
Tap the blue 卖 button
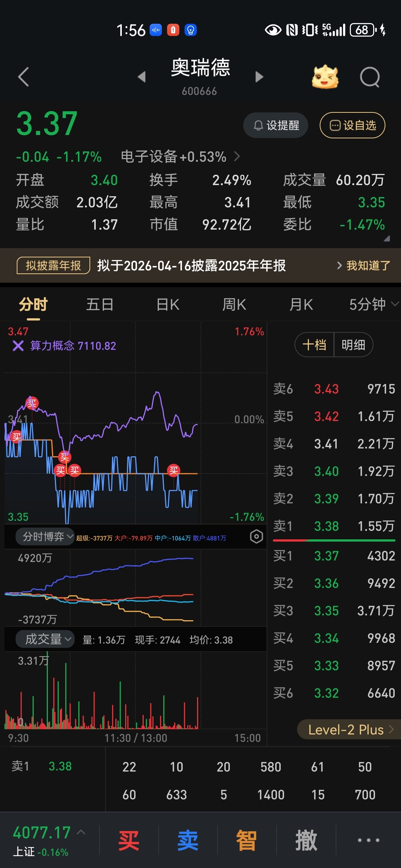(188, 840)
